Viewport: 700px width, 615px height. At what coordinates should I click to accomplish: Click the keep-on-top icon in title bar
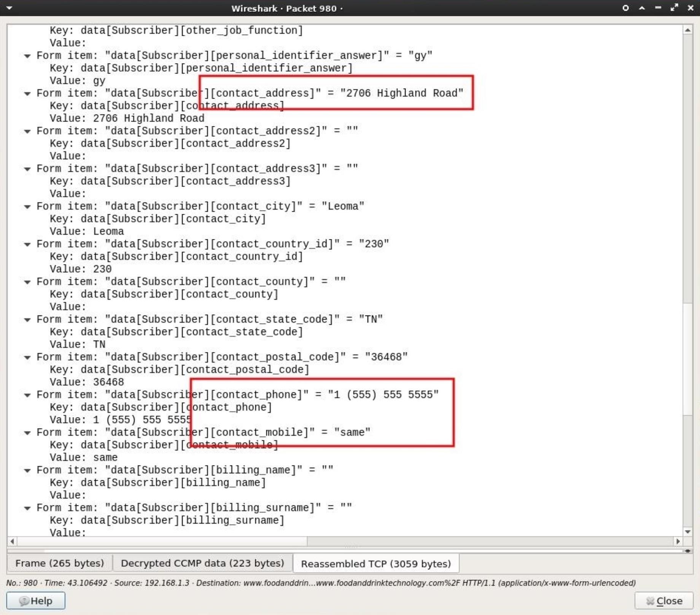tap(625, 8)
